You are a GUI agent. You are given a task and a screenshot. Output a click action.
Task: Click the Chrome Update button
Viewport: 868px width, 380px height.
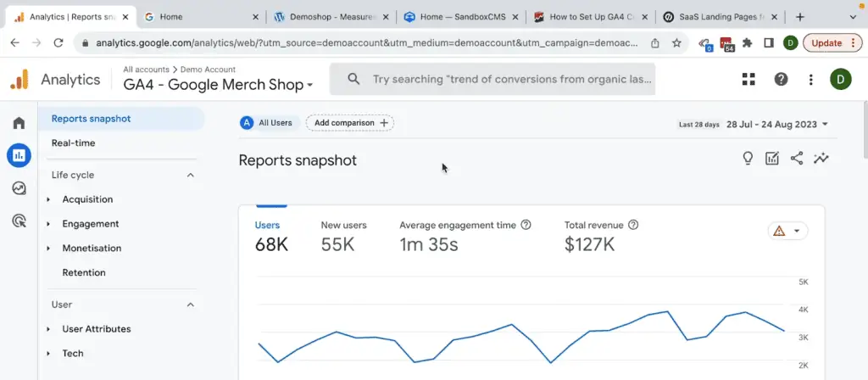(x=832, y=42)
